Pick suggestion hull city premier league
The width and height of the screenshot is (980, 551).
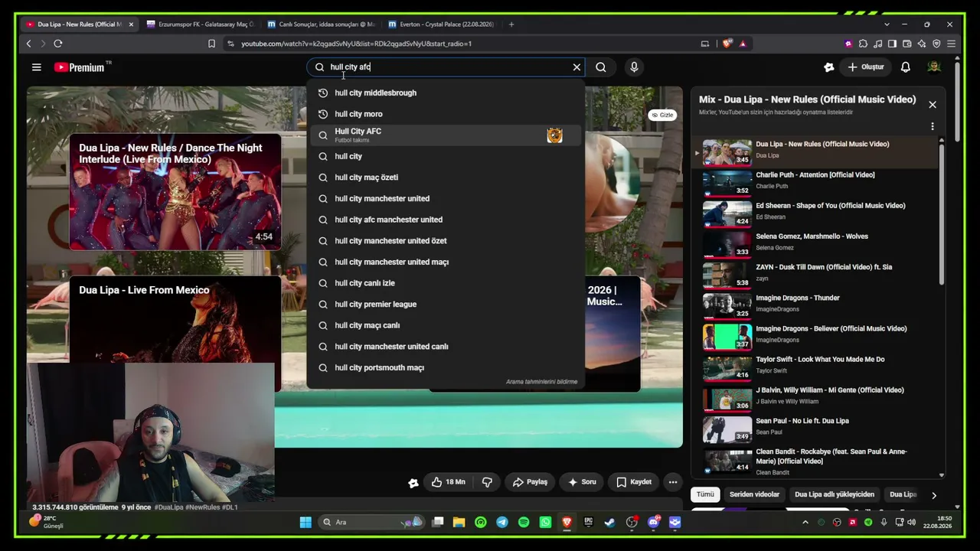tap(446, 305)
